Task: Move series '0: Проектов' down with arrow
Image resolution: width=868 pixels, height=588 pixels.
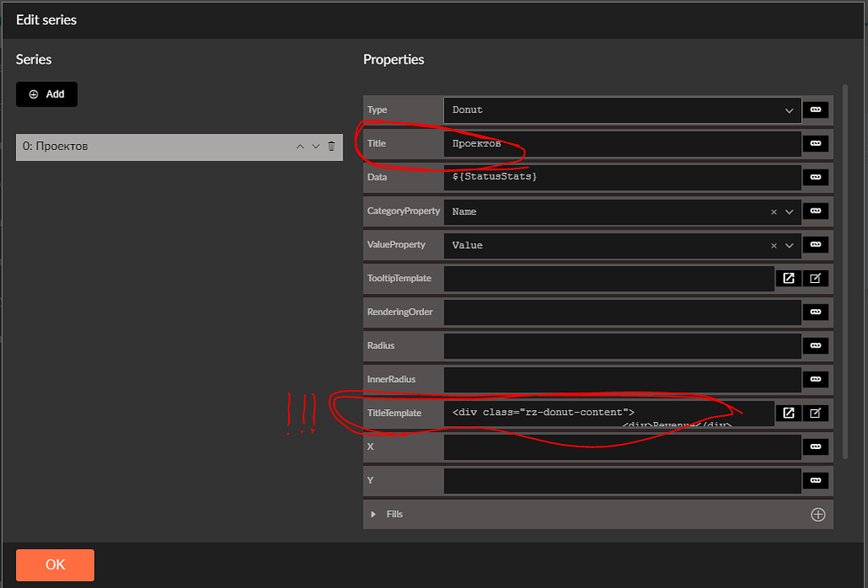Action: (x=316, y=147)
